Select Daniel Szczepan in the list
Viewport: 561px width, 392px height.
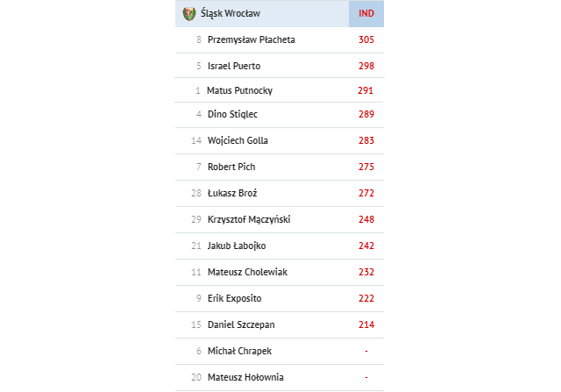241,324
